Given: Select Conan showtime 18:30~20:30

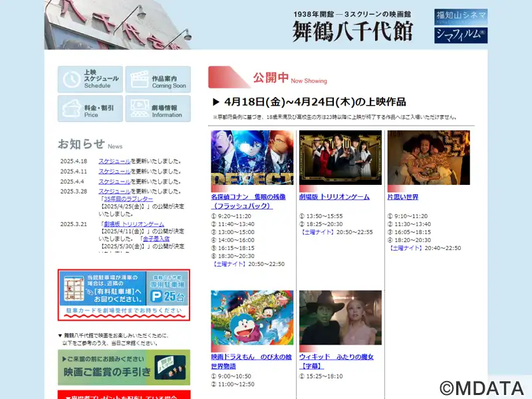Looking at the screenshot, I should (232, 256).
